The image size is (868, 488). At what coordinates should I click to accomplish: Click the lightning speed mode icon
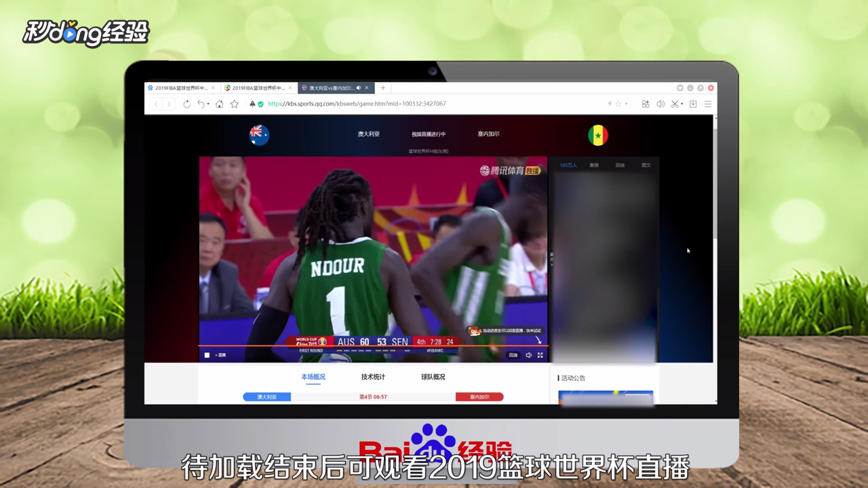610,104
